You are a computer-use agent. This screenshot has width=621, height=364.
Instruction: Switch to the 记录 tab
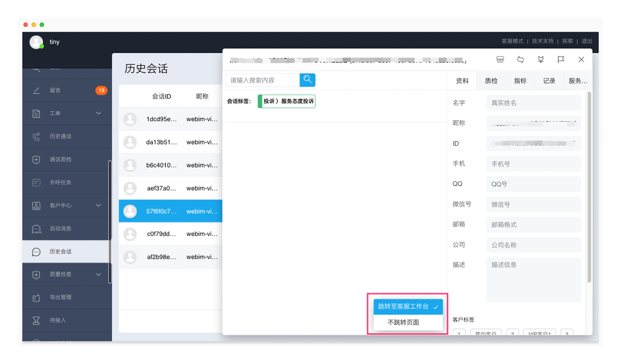coord(549,81)
